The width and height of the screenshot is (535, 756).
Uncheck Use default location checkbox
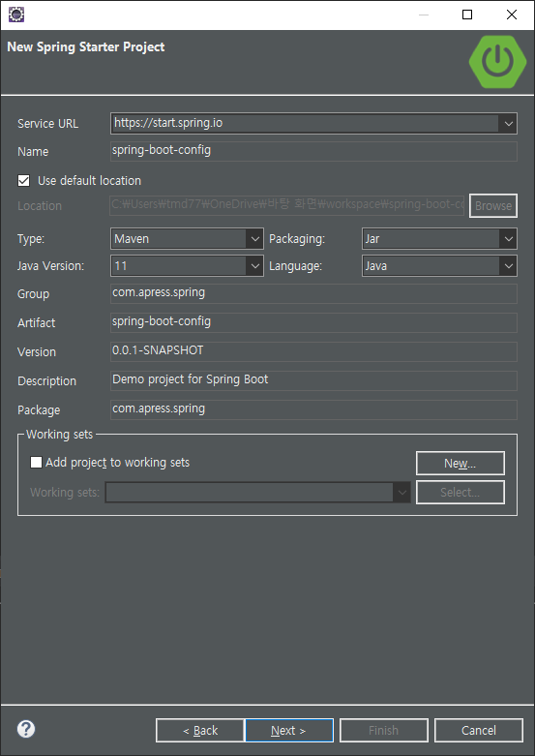point(23,181)
